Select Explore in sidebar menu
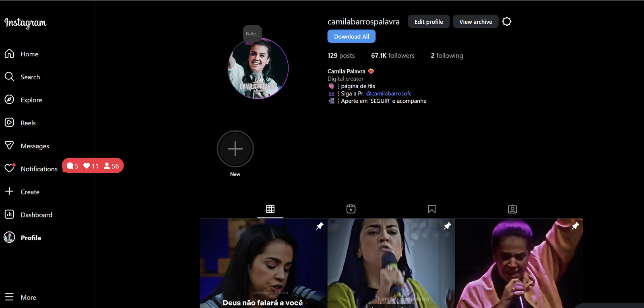This screenshot has width=644, height=308. coord(31,100)
